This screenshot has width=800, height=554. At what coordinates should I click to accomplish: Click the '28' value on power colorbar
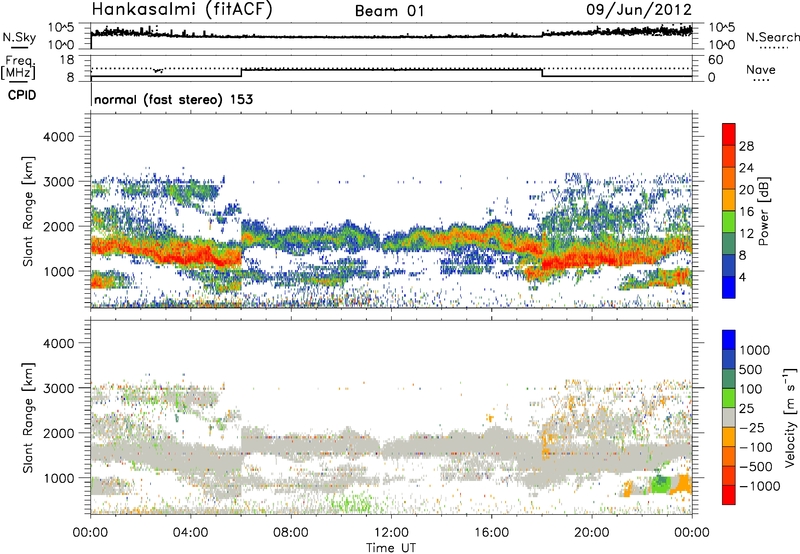746,146
